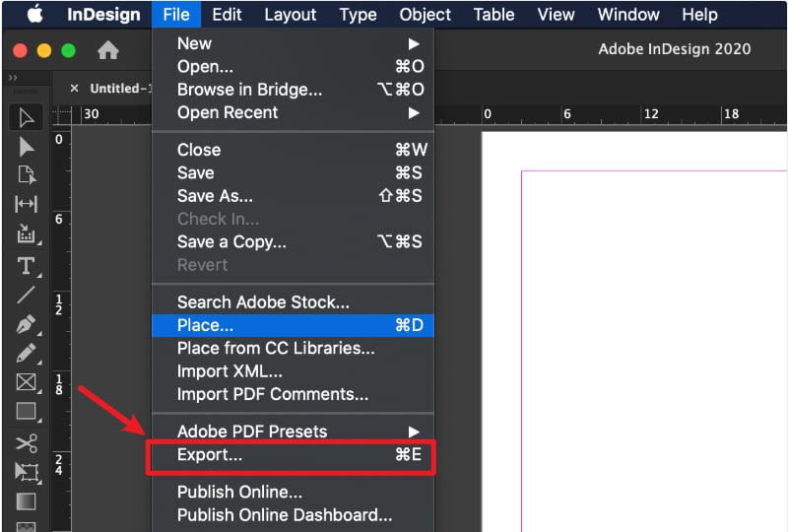Choose Browse in Bridge...
788x532 pixels.
point(293,90)
